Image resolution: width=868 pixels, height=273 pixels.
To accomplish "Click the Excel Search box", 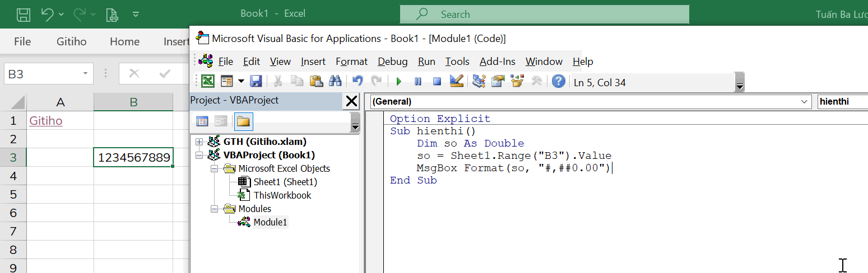I will [x=544, y=14].
